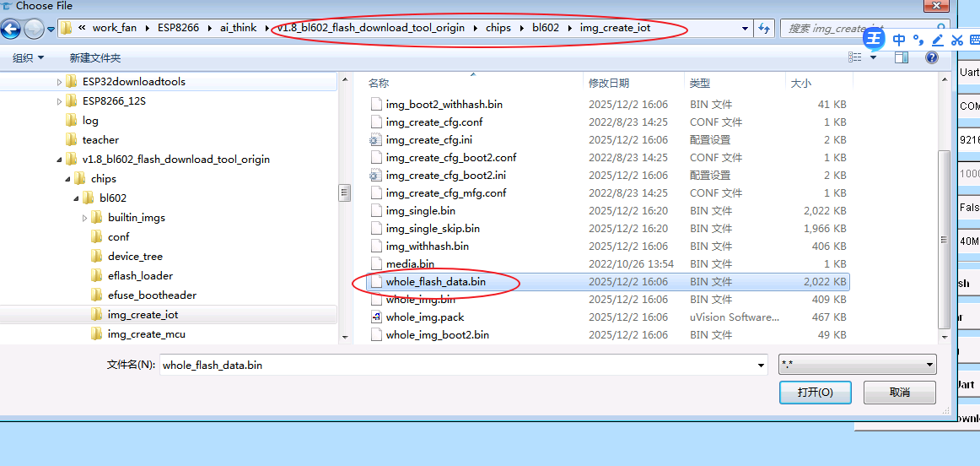Switch IME Chinese mode with 中 icon
The image size is (980, 466).
[x=899, y=40]
